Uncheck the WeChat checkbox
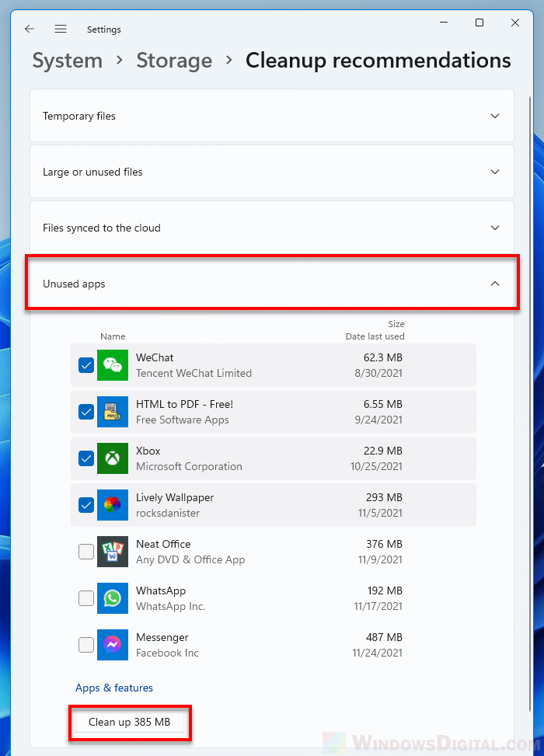The width and height of the screenshot is (544, 756). (86, 365)
